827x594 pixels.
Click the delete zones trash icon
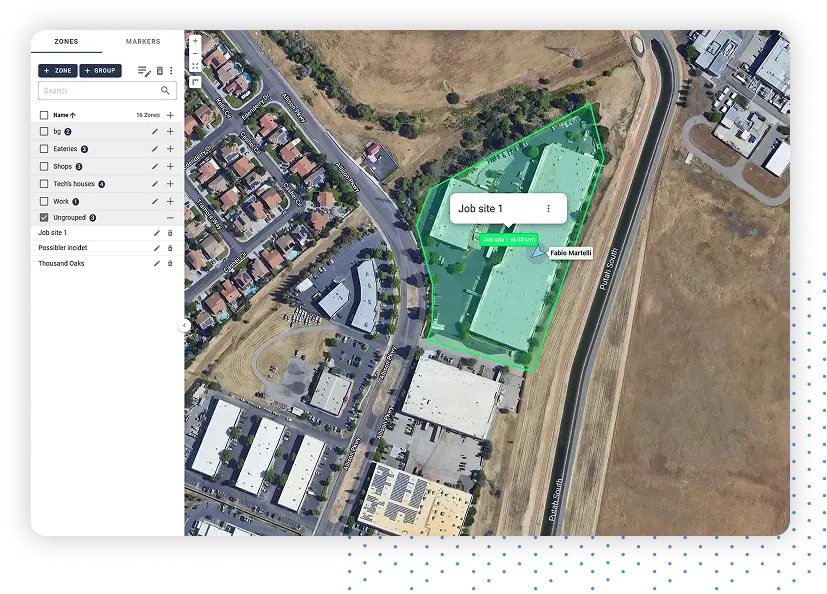point(160,71)
